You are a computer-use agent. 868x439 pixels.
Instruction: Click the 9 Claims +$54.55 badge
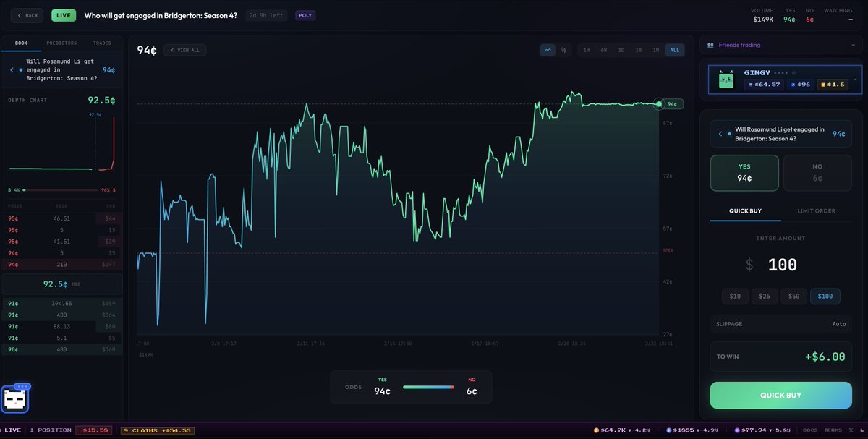[158, 430]
